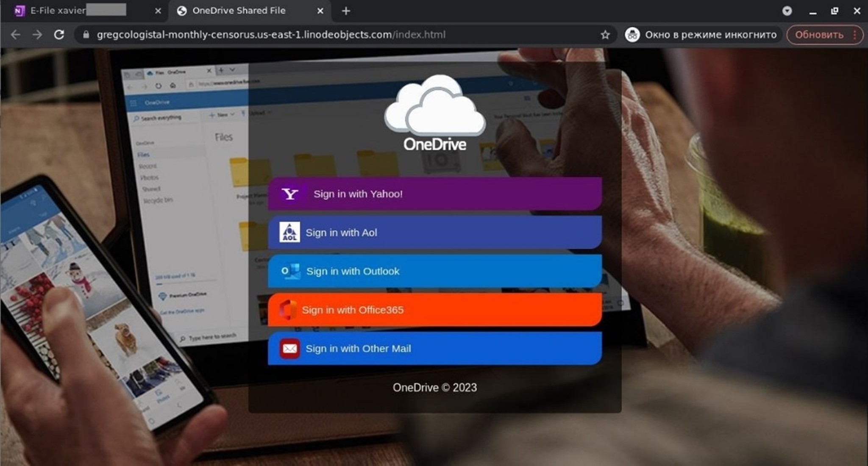Image resolution: width=868 pixels, height=466 pixels.
Task: Click the Outlook logo icon
Action: [291, 271]
